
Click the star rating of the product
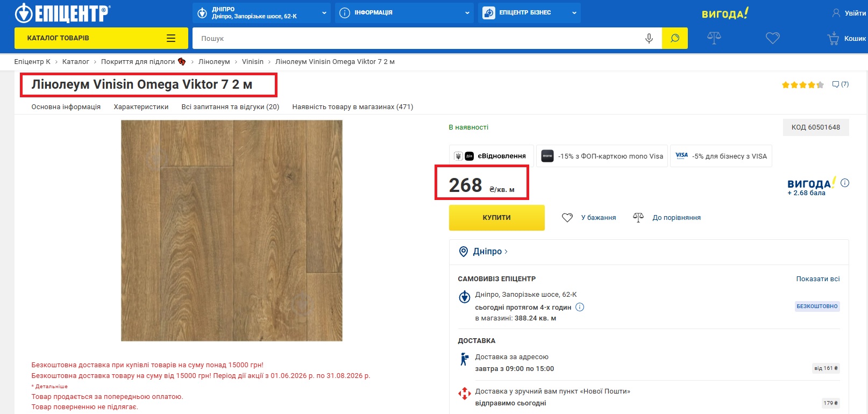[803, 85]
